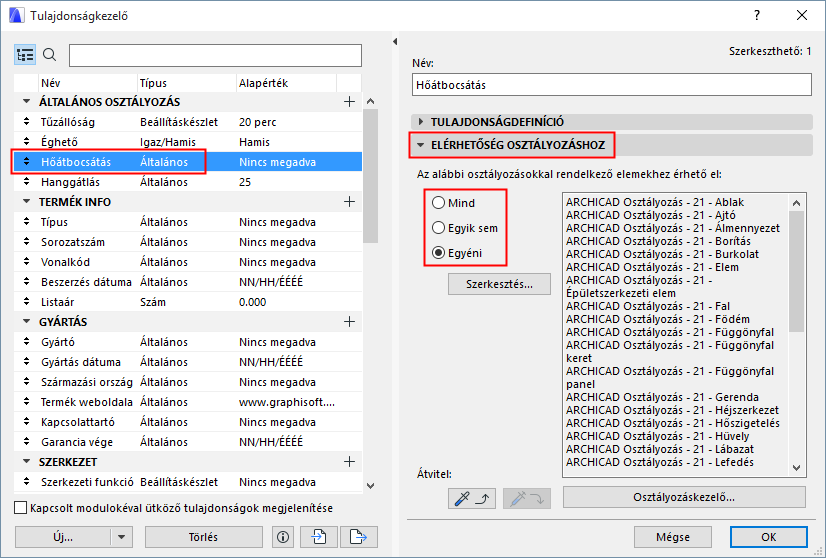Click the inject settings syringe button
Image resolution: width=826 pixels, height=558 pixels.
click(527, 498)
